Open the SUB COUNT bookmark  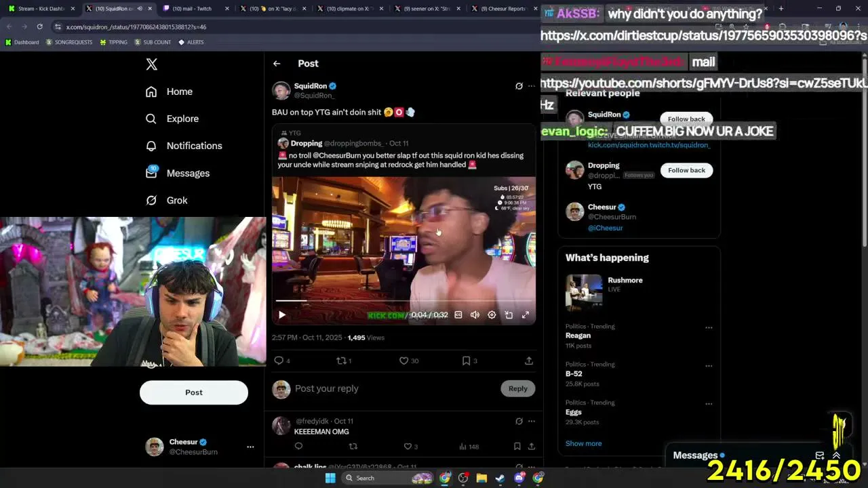click(x=153, y=42)
